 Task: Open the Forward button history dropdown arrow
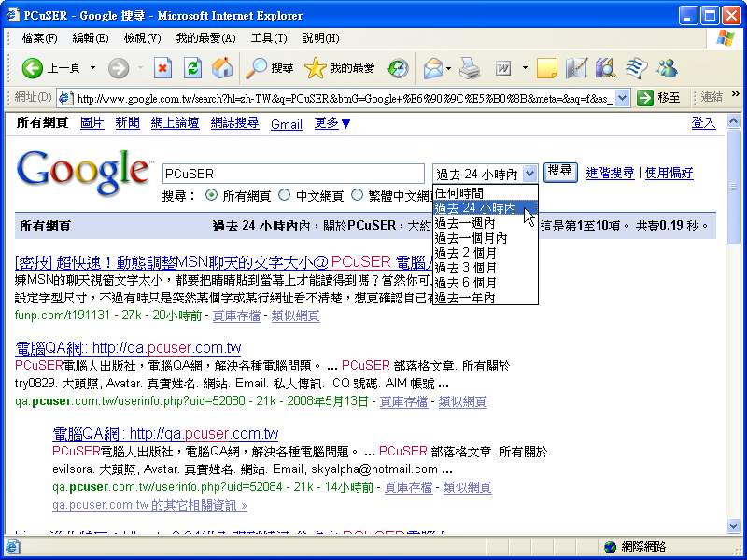[140, 68]
